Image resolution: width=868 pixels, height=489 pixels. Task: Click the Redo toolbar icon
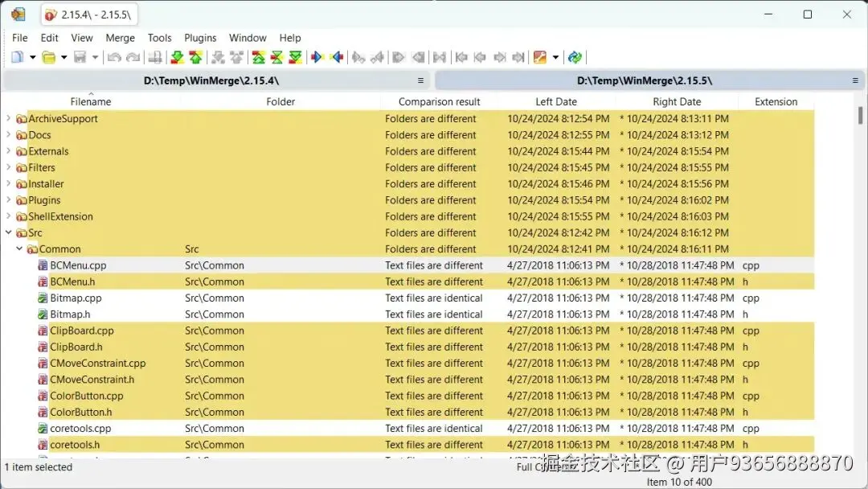133,57
